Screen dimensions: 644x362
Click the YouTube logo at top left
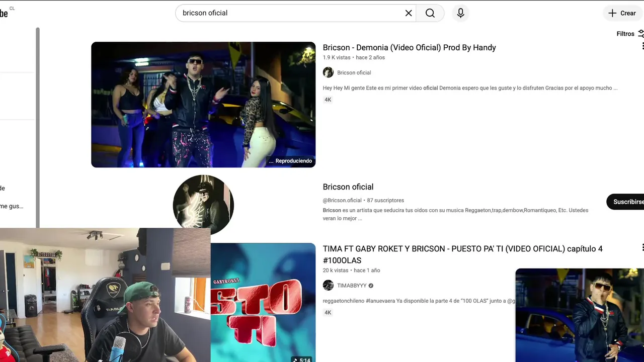pos(5,13)
